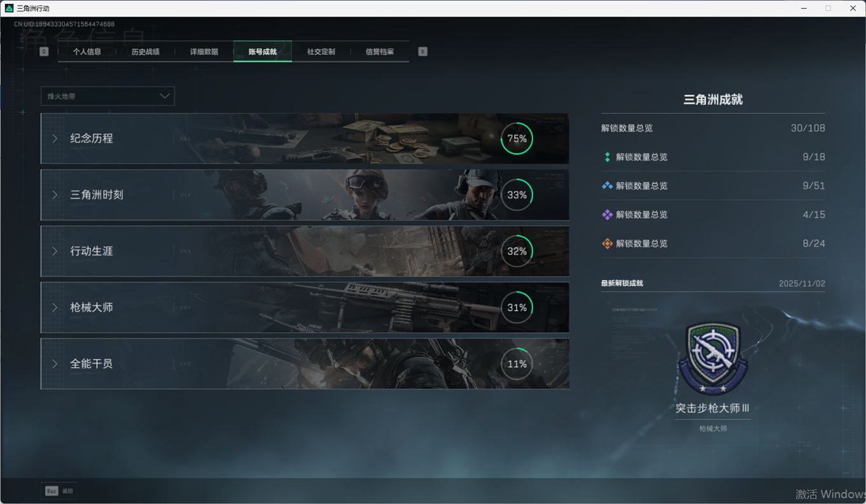Click the green tier achievement icon
Screen dimensions: 866x504
607,157
